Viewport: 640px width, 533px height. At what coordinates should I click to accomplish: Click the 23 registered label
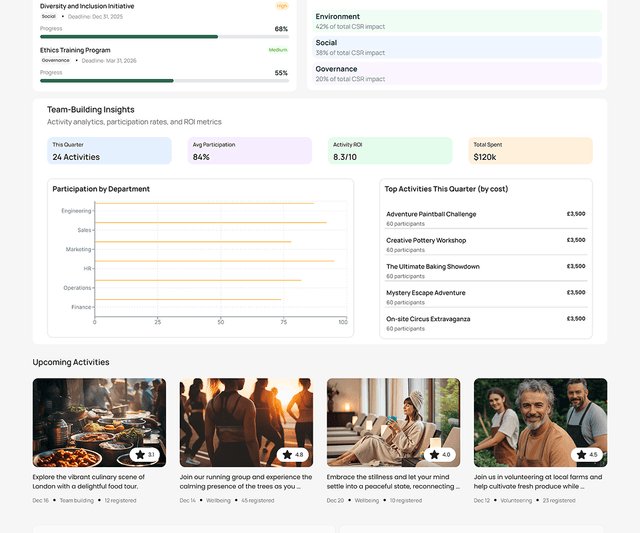(559, 500)
